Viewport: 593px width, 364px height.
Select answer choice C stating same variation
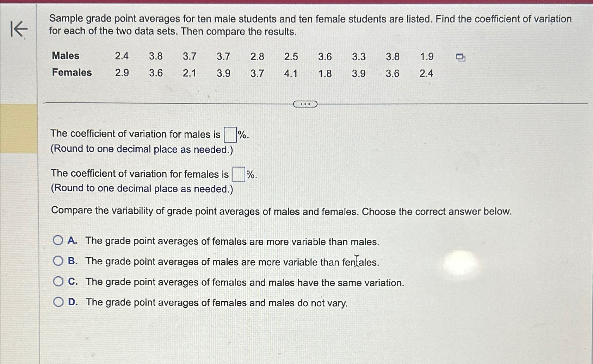[58, 281]
